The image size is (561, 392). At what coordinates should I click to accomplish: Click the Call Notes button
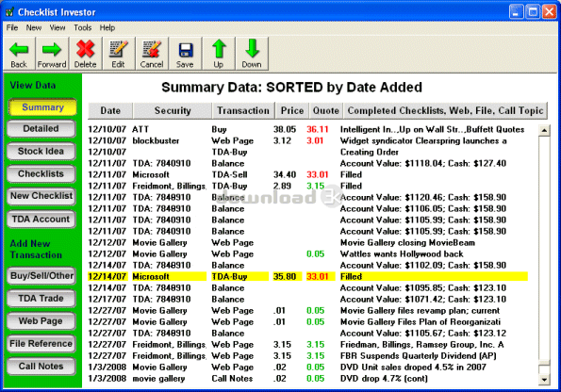(x=41, y=367)
